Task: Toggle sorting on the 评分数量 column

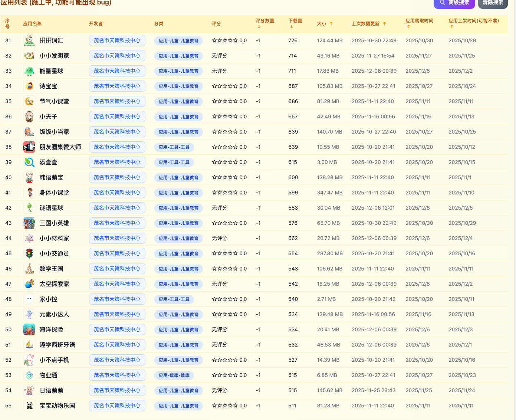Action: (259, 27)
